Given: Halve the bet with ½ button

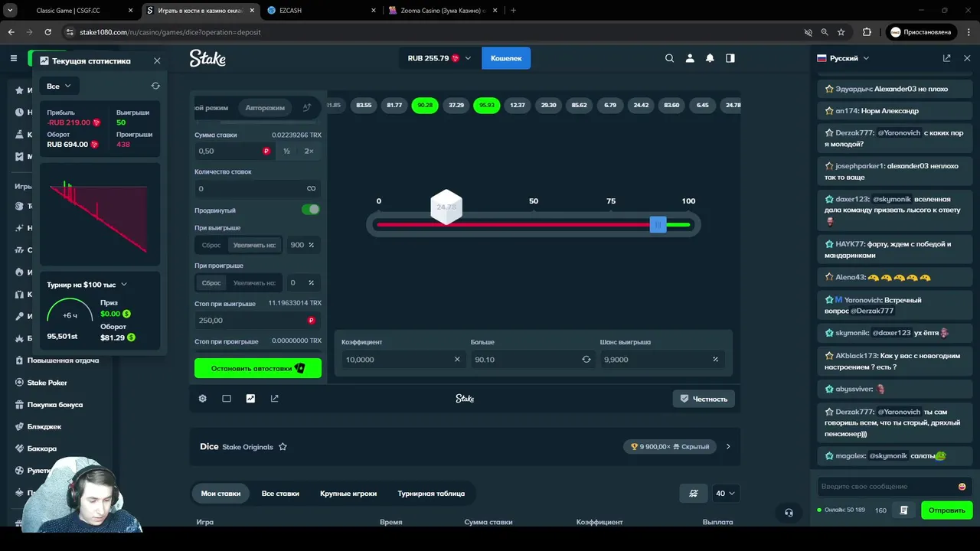Looking at the screenshot, I should pyautogui.click(x=287, y=151).
